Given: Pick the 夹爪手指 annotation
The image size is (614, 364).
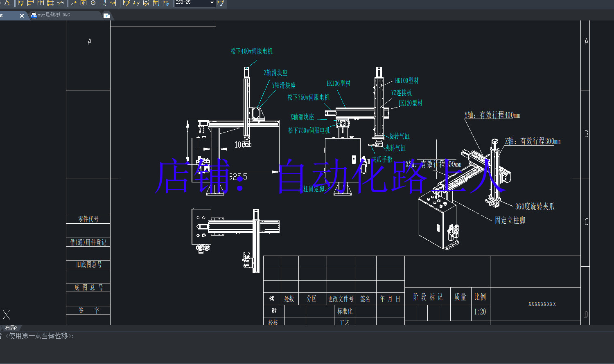Looking at the screenshot, I should pyautogui.click(x=382, y=159).
